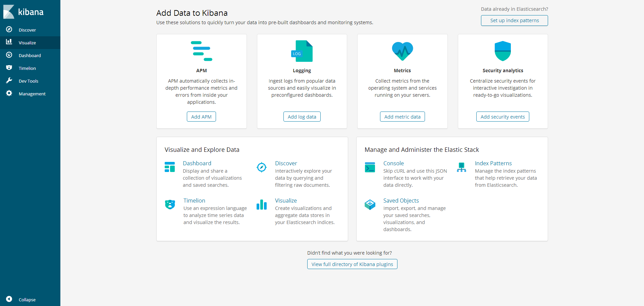Click the Management gear icon
644x306 pixels.
point(9,93)
